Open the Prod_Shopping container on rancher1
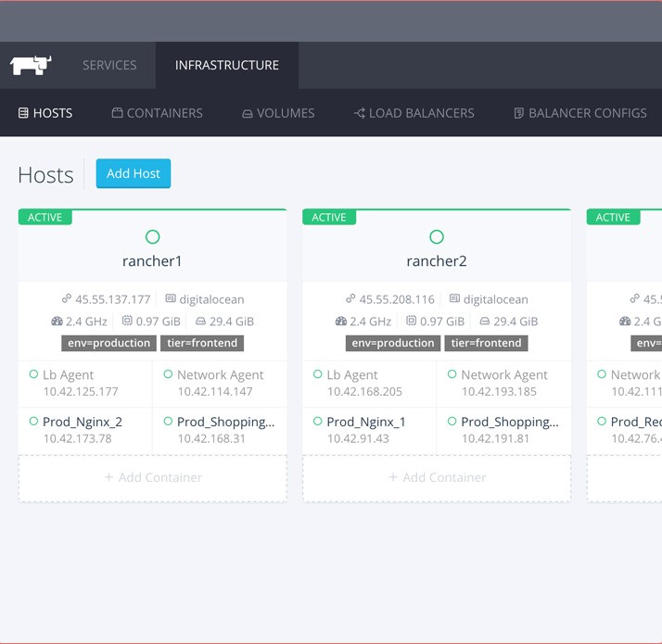The image size is (662, 644). tap(225, 422)
